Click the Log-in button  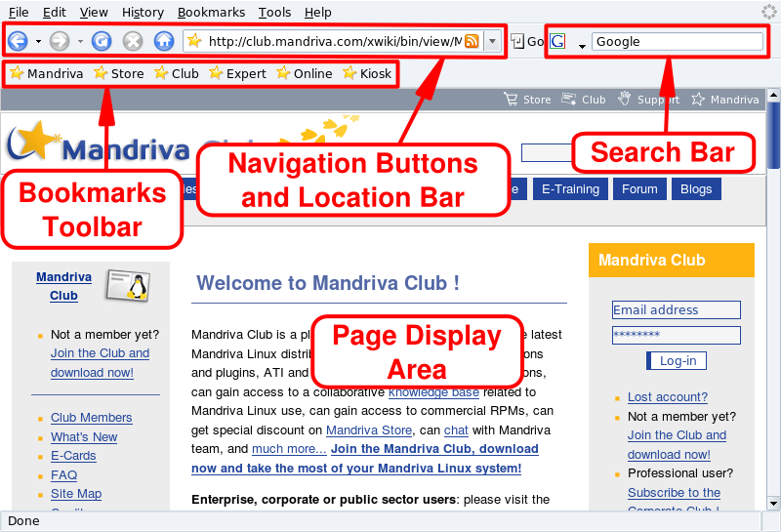[677, 360]
